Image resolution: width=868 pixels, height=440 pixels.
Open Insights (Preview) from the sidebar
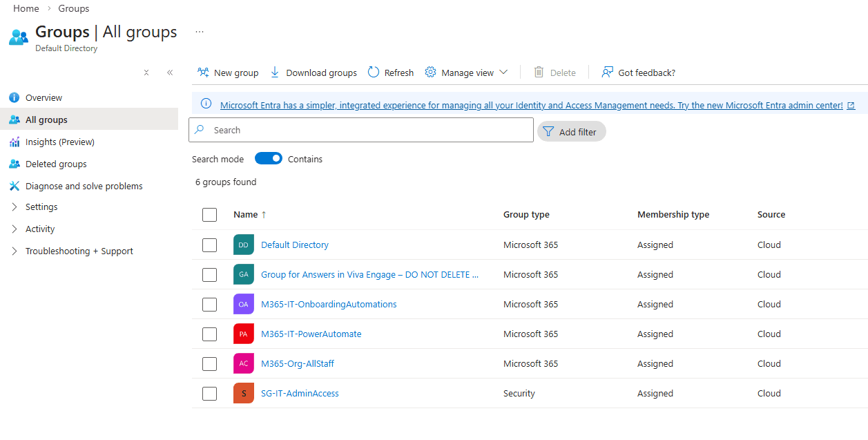pyautogui.click(x=59, y=142)
